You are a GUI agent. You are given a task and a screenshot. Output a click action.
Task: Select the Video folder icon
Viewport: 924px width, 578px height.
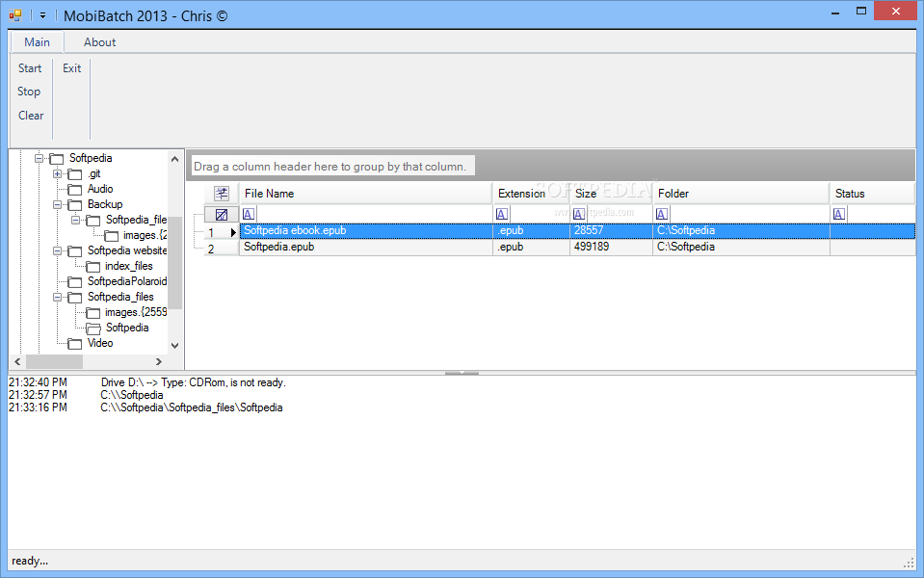click(75, 344)
